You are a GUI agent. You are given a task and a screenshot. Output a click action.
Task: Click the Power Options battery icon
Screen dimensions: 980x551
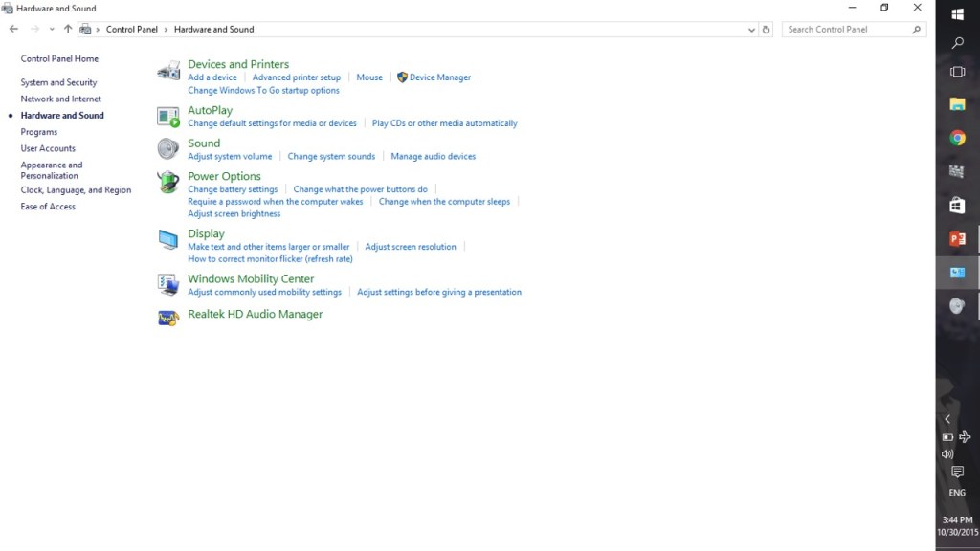[x=168, y=182]
